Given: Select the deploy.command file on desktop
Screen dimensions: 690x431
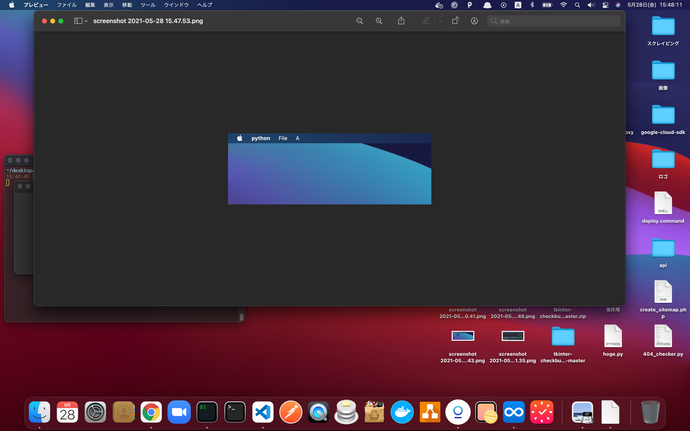Looking at the screenshot, I should (663, 208).
